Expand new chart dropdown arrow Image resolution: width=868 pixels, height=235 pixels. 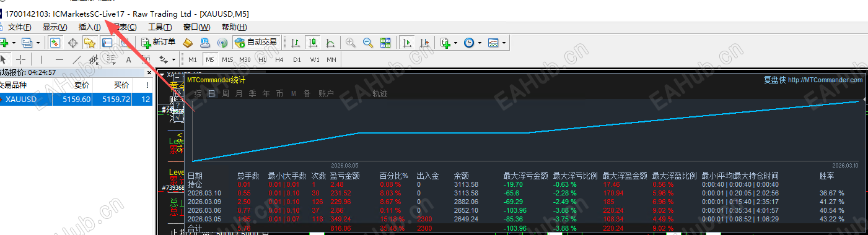pyautogui.click(x=14, y=43)
